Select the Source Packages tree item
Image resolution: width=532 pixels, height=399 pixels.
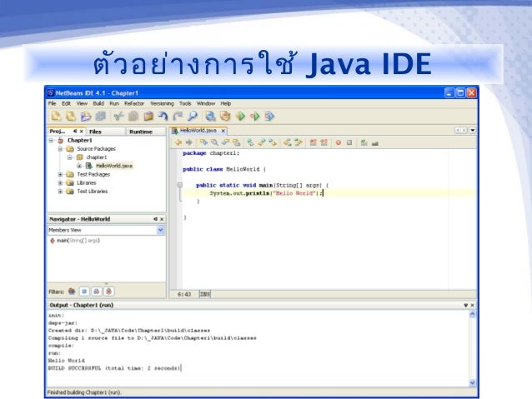click(96, 149)
